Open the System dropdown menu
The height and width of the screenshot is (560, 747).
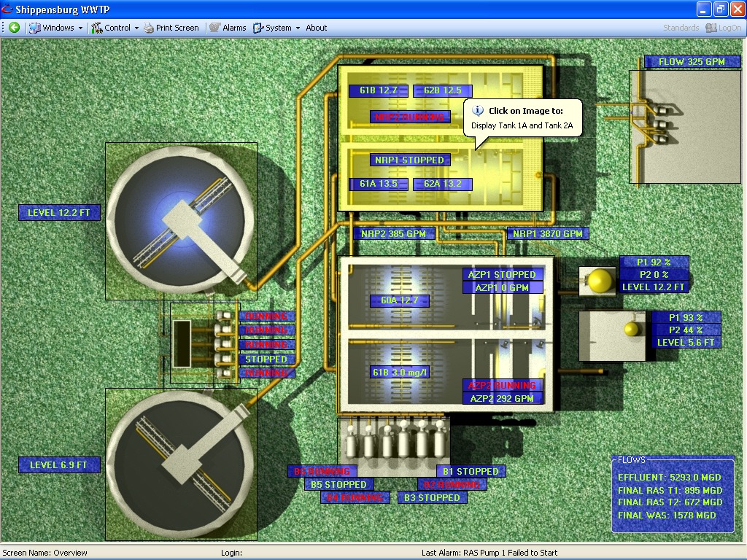(277, 28)
